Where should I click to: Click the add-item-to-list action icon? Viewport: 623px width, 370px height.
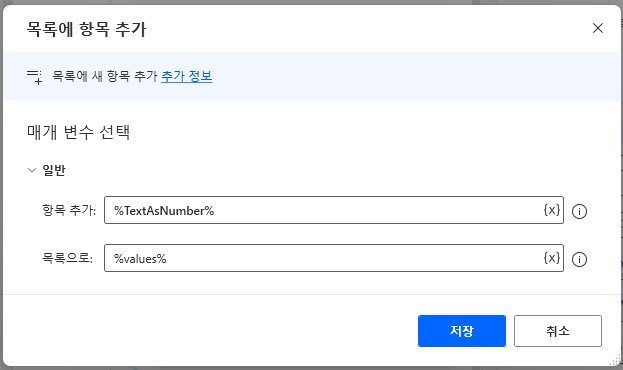coord(35,77)
